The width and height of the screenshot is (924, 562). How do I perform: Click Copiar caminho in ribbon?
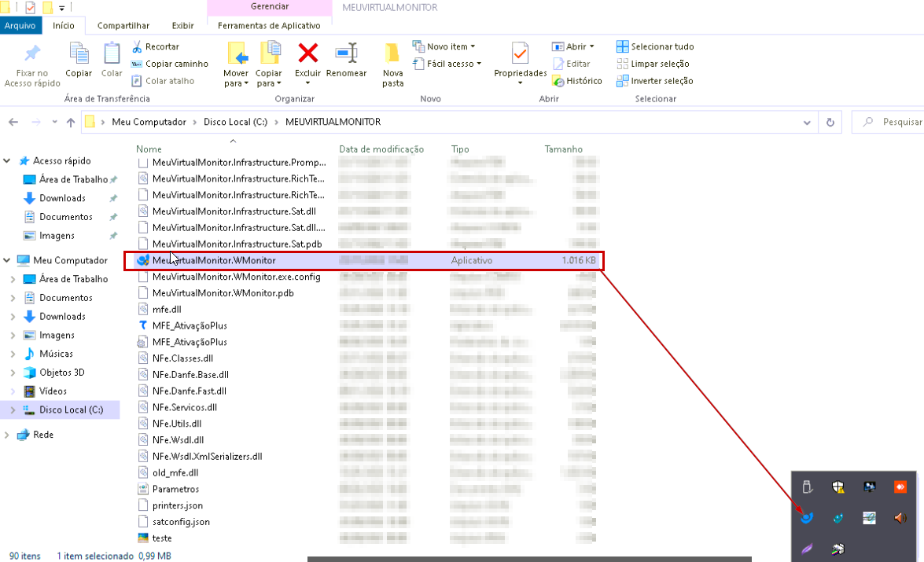pyautogui.click(x=170, y=64)
